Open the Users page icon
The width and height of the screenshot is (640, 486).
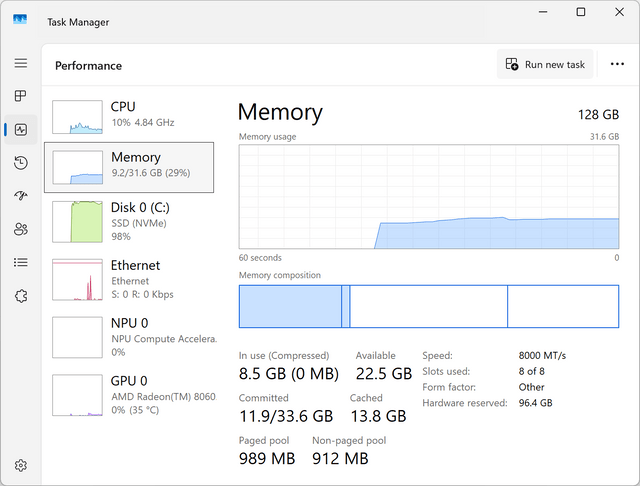point(21,229)
